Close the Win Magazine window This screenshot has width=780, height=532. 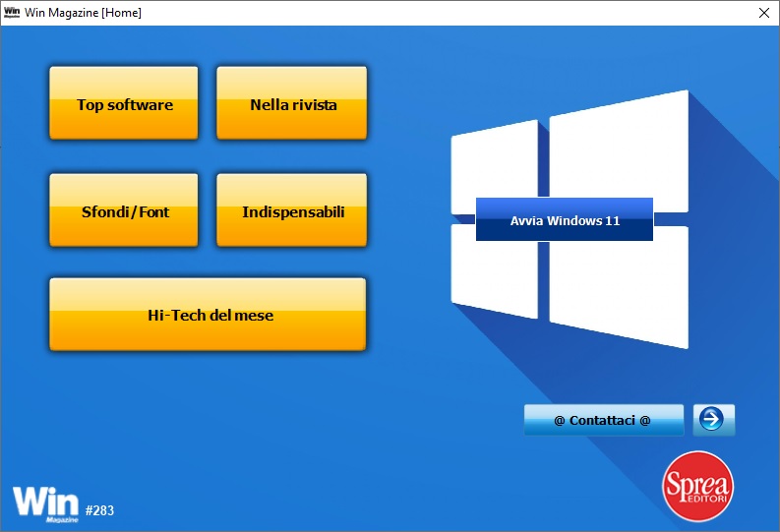point(764,13)
